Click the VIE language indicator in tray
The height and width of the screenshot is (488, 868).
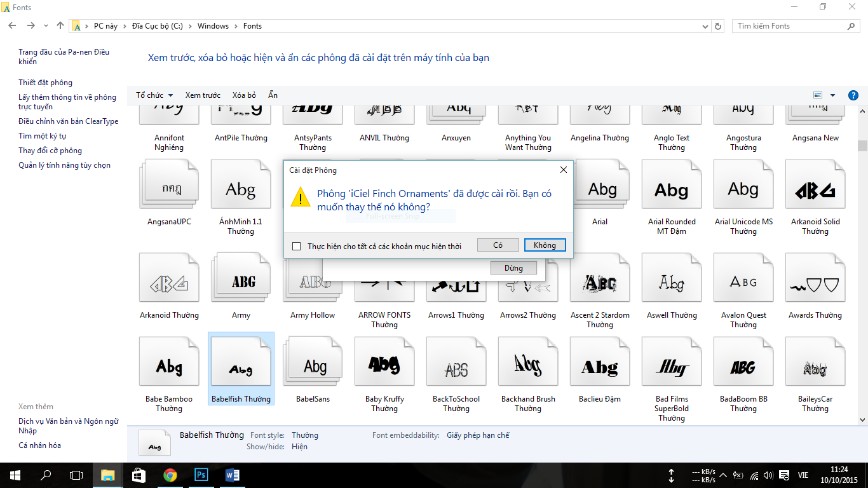pyautogui.click(x=803, y=475)
